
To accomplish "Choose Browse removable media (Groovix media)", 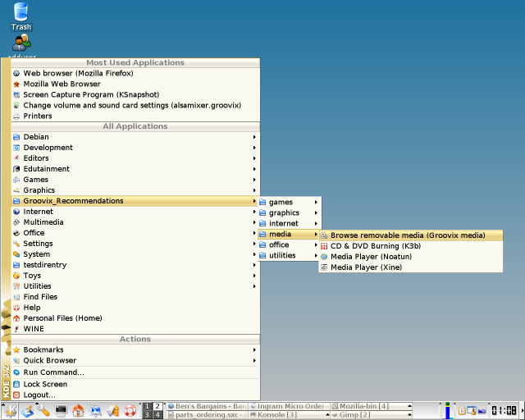I will coord(411,235).
